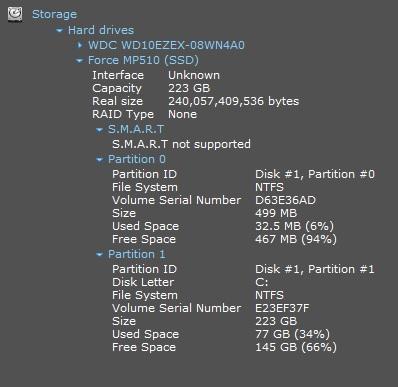Click the volume serial number E23EF37F
Viewport: 398px width, 387px height.
pyautogui.click(x=282, y=308)
